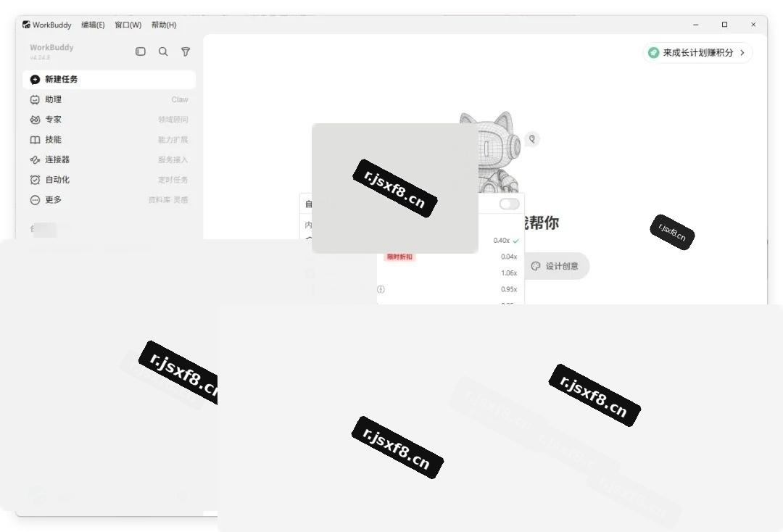Image resolution: width=783 pixels, height=532 pixels.
Task: Go to the 技能 skills page
Action: [109, 139]
